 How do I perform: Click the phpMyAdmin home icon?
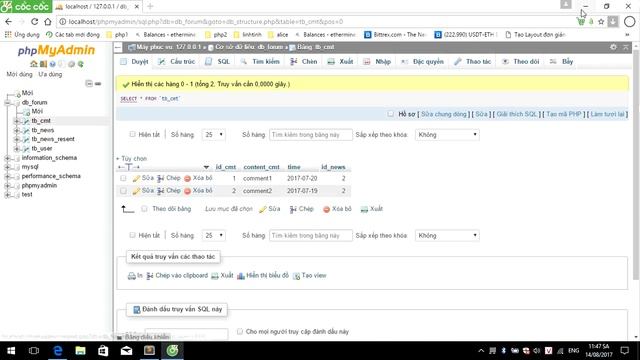[x=33, y=64]
